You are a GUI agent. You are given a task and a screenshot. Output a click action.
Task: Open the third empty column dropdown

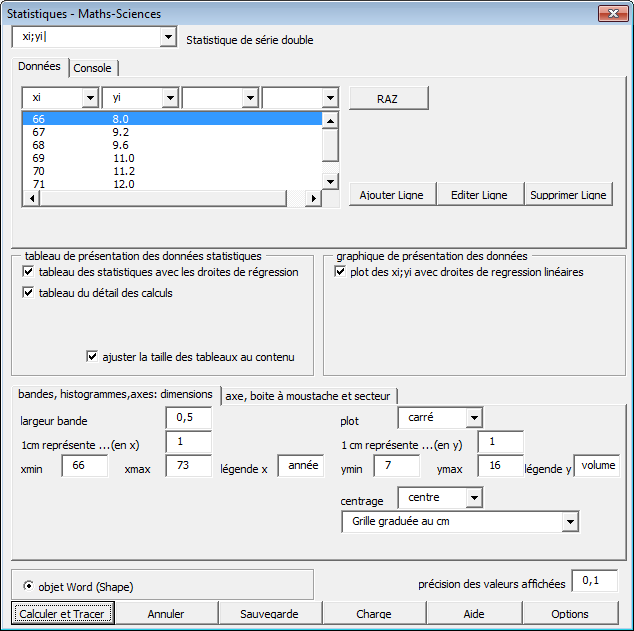[x=250, y=98]
